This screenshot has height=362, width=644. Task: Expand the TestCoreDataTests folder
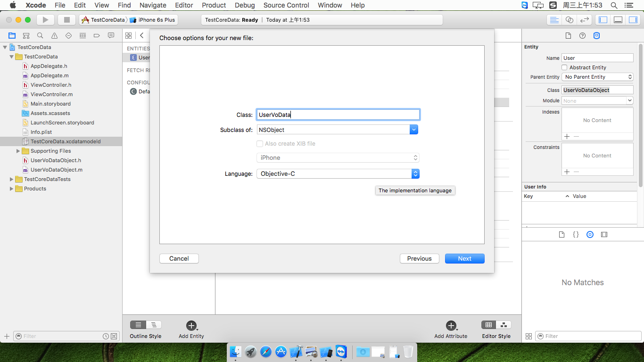[11, 179]
